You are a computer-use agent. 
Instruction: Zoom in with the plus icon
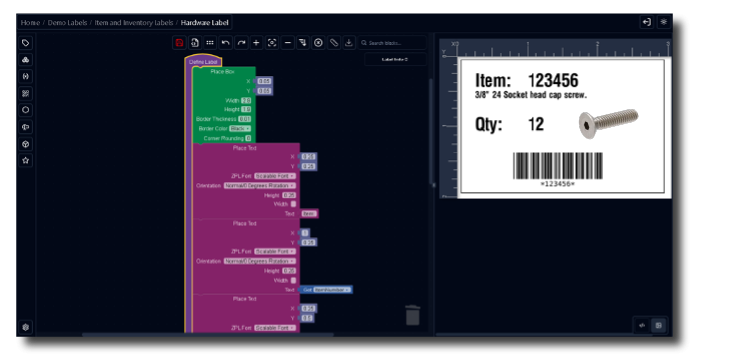tap(256, 43)
